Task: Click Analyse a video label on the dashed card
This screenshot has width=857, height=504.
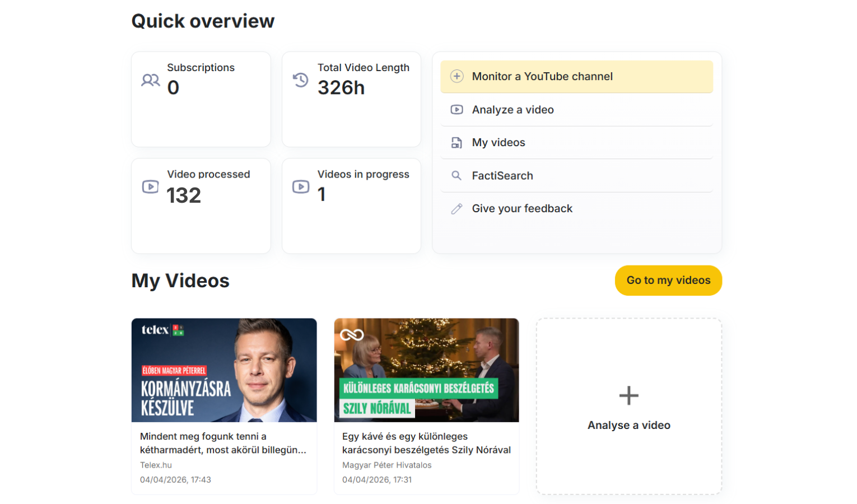Action: coord(629,425)
